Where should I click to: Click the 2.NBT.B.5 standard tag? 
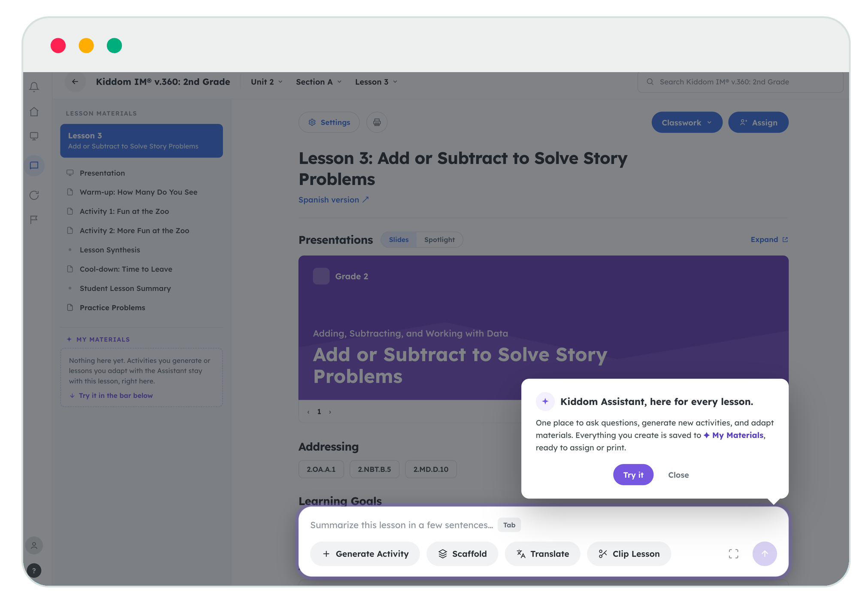374,469
